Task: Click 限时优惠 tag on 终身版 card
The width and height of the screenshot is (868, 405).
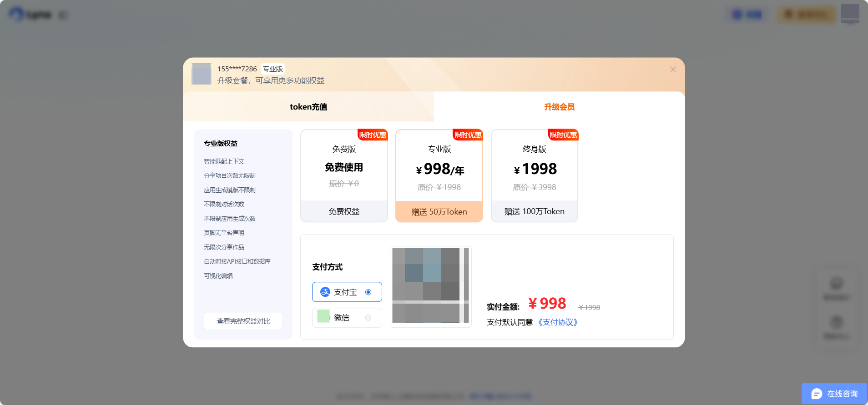Action: (x=563, y=135)
